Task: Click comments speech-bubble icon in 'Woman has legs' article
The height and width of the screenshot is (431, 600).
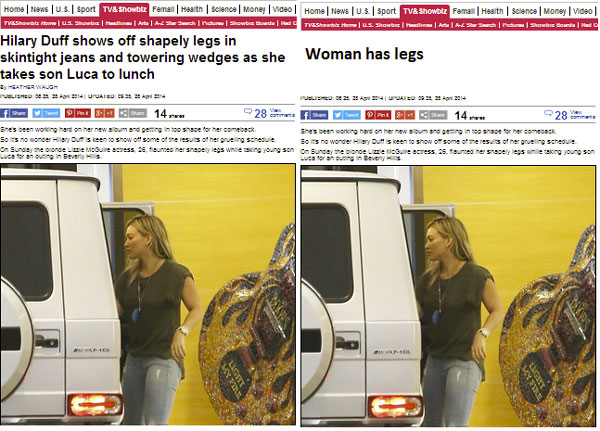Action: pyautogui.click(x=548, y=114)
